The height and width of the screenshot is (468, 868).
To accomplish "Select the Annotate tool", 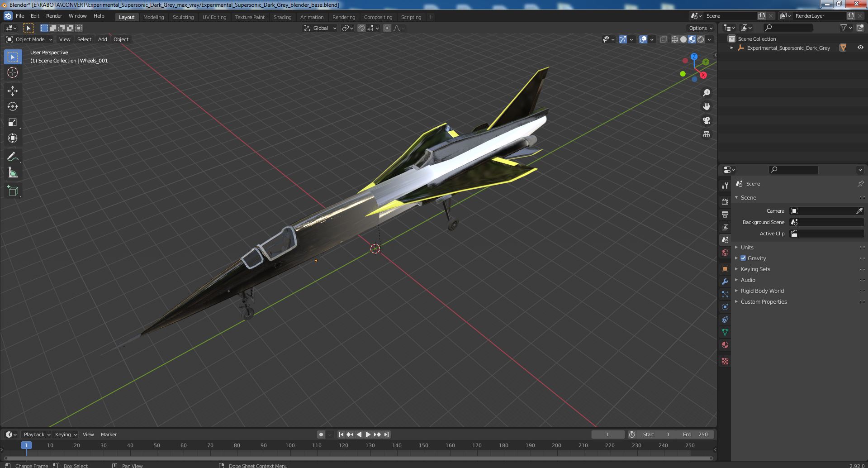I will tap(13, 157).
